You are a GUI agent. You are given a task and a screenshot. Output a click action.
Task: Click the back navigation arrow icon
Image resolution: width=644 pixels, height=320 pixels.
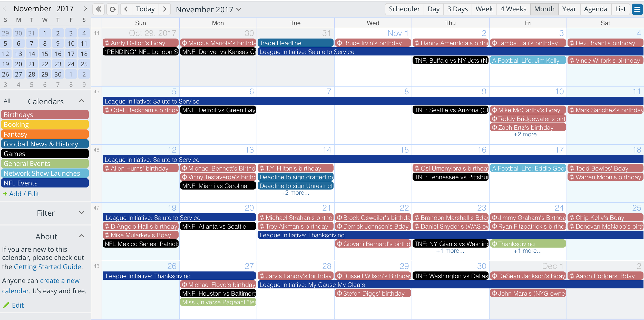coord(126,9)
